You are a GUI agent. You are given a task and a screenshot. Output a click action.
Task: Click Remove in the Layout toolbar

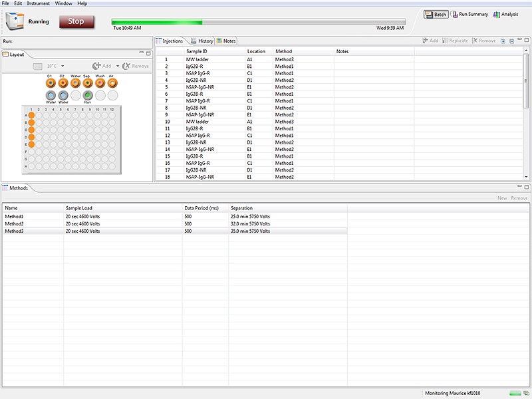136,66
